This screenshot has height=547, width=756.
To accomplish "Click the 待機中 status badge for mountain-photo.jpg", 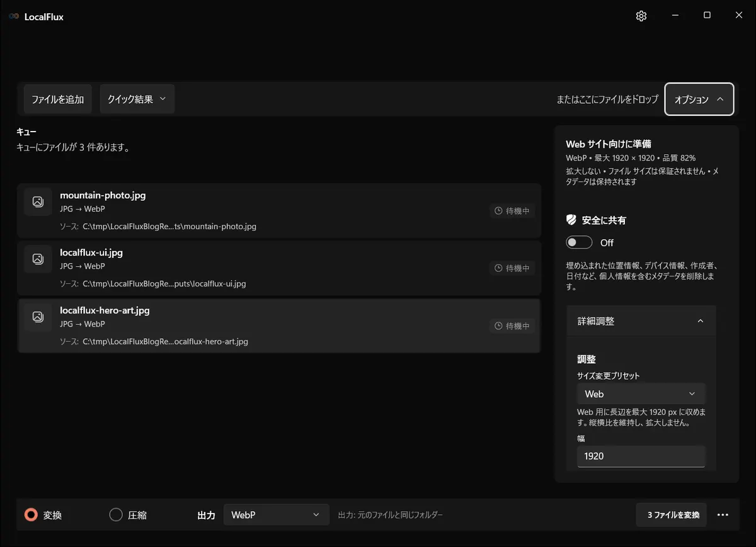I will [512, 211].
